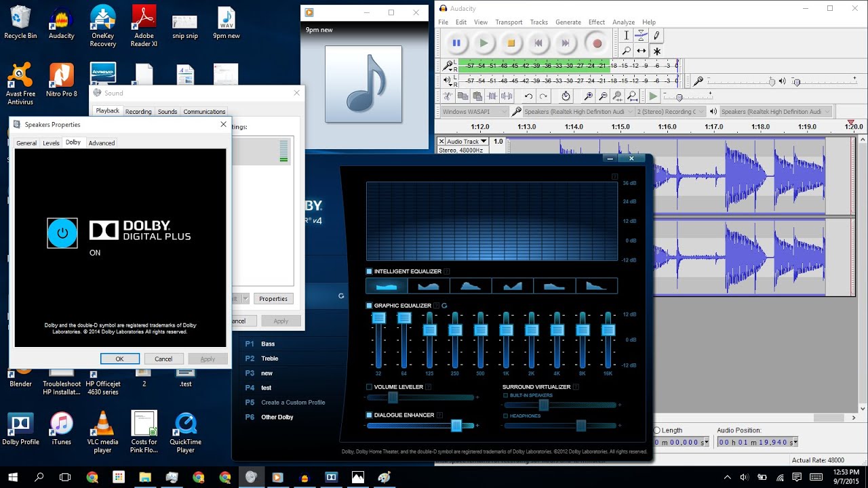Click the Zoom Out magnifier in edit toolbar
The height and width of the screenshot is (488, 868).
(603, 96)
